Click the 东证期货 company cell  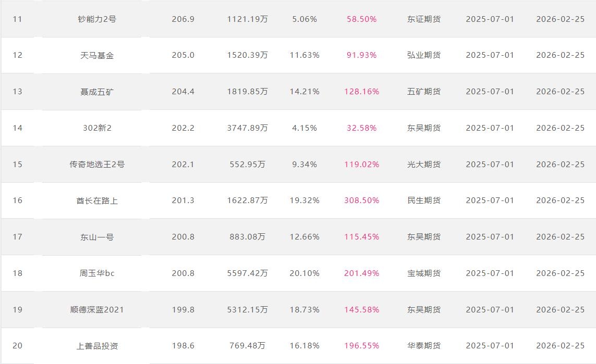(x=424, y=19)
